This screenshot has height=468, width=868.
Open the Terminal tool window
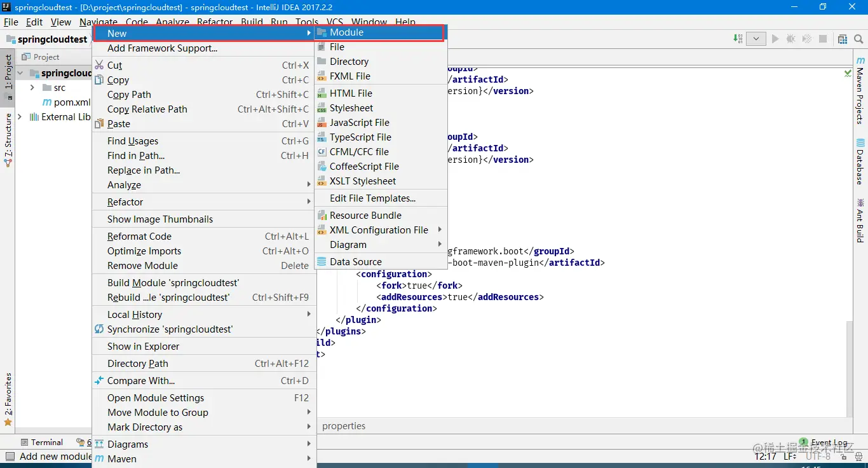[x=42, y=443]
